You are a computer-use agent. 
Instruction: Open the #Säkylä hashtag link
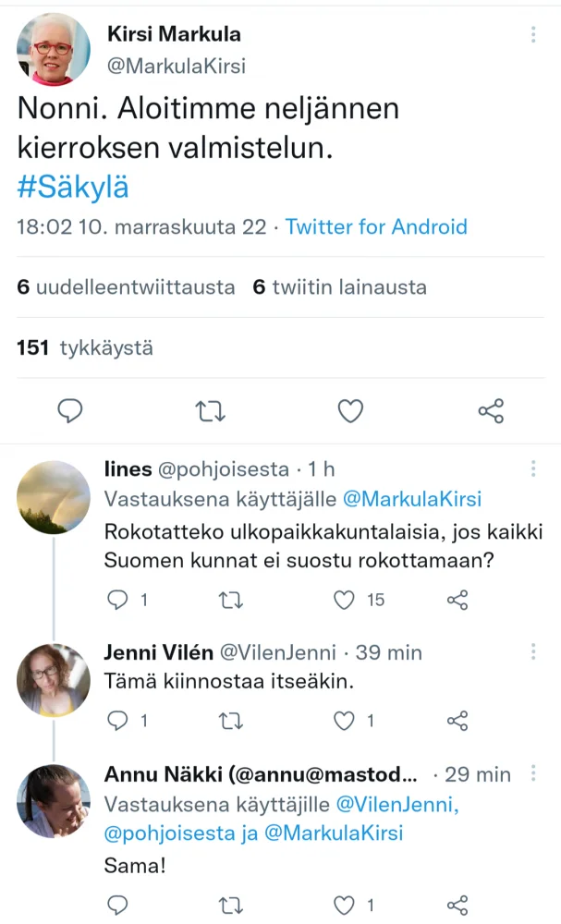[x=73, y=187]
